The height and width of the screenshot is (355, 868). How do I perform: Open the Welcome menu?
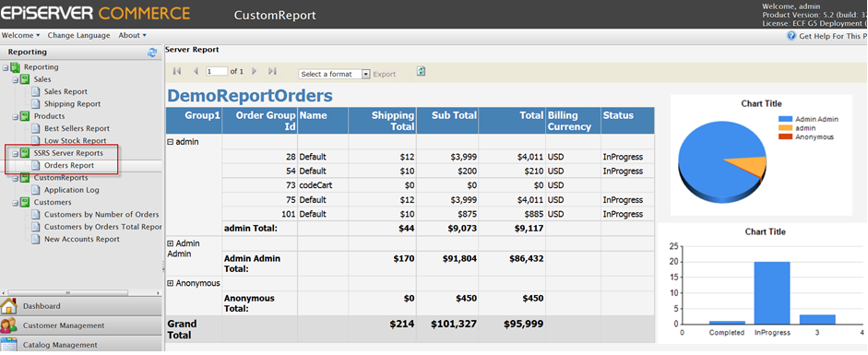[21, 35]
